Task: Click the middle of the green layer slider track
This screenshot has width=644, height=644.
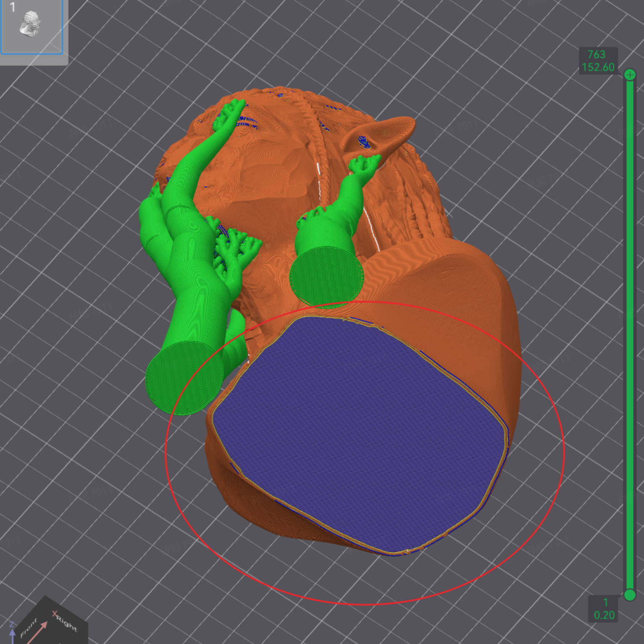Action: tap(629, 335)
